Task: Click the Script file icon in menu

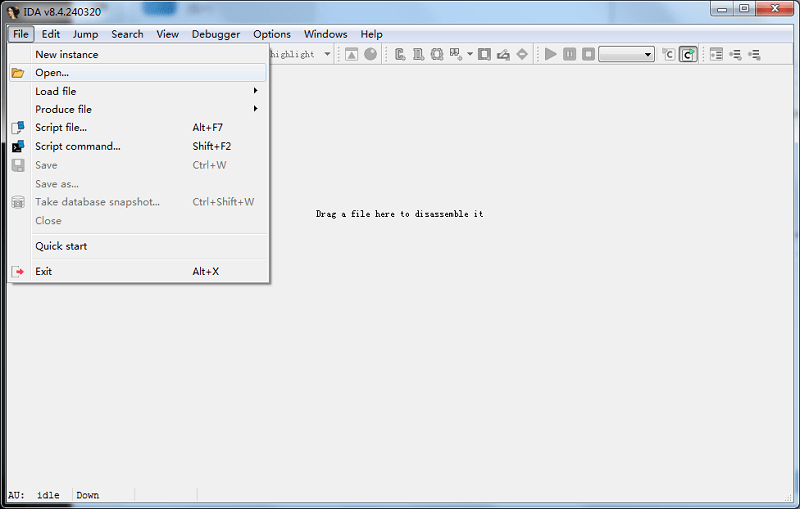Action: [18, 128]
